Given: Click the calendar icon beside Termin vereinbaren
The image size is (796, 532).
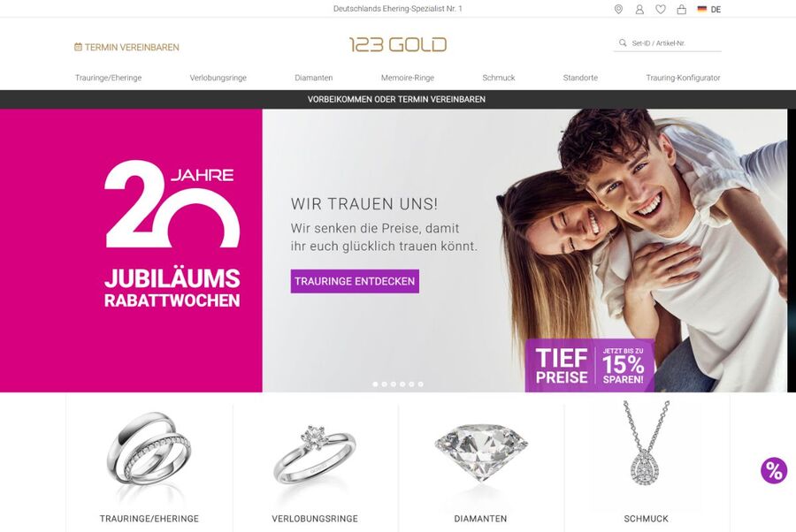Looking at the screenshot, I should [x=78, y=47].
